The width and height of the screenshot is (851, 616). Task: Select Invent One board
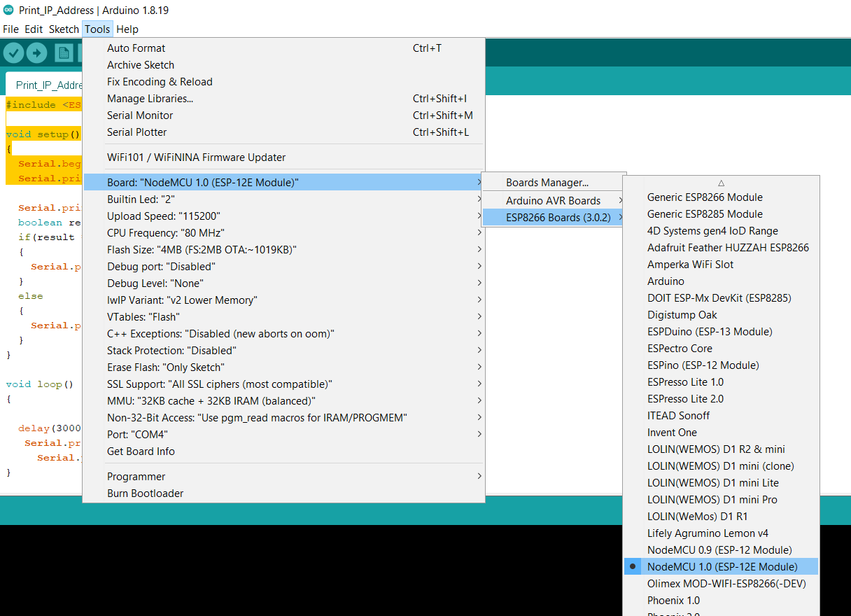[x=721, y=433]
